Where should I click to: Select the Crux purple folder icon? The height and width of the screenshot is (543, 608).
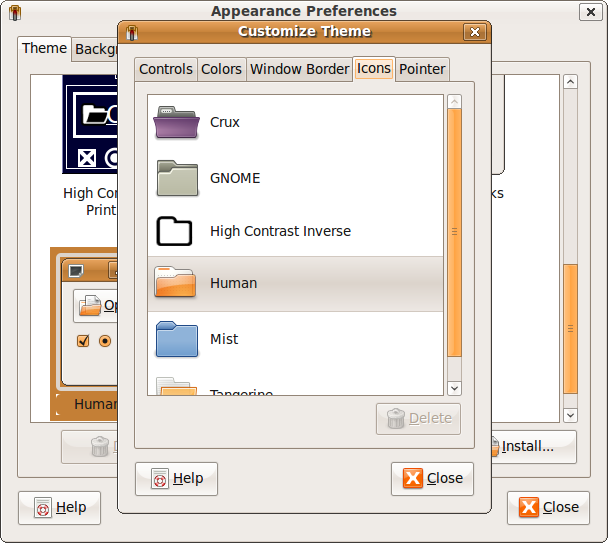(177, 123)
